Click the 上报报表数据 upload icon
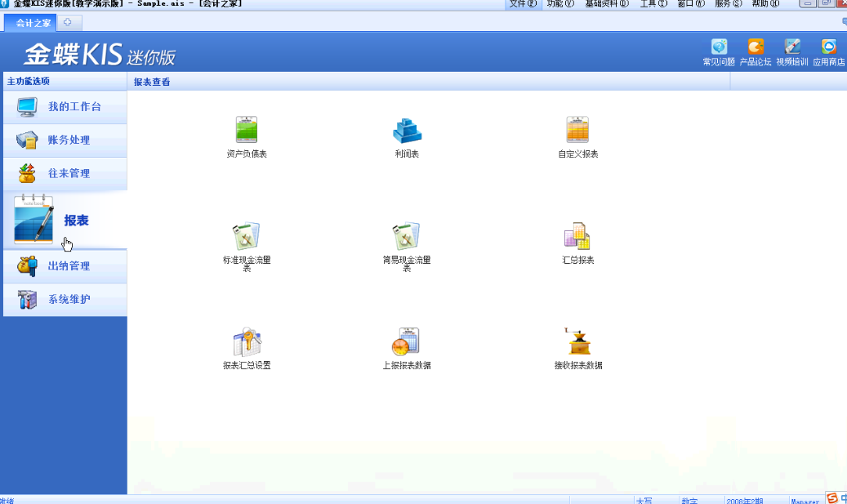 [x=407, y=341]
